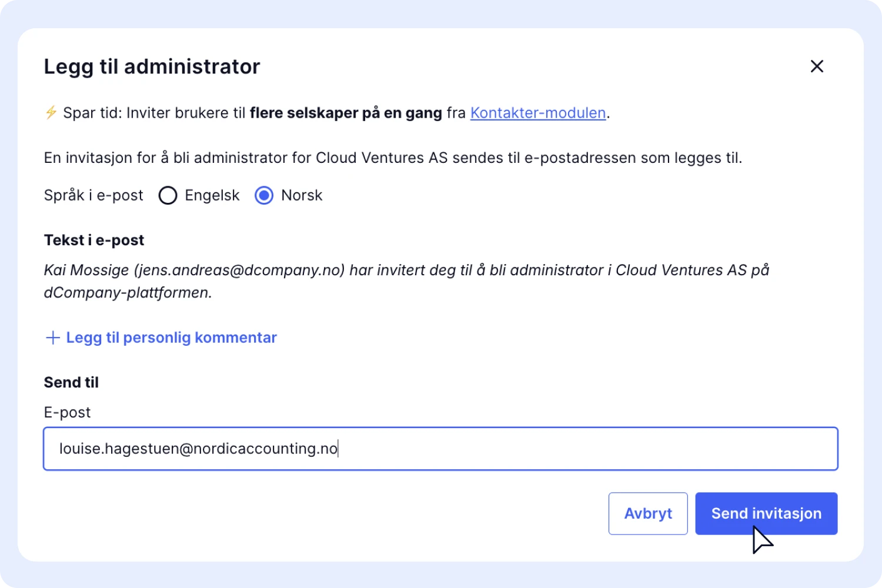
Task: Open the Kontakter-modulen link
Action: tap(537, 113)
